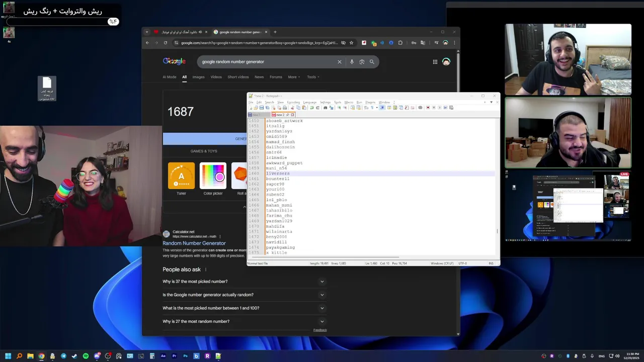
Task: Switch to the 'new 1' Notepad++ tab
Action: [x=259, y=115]
